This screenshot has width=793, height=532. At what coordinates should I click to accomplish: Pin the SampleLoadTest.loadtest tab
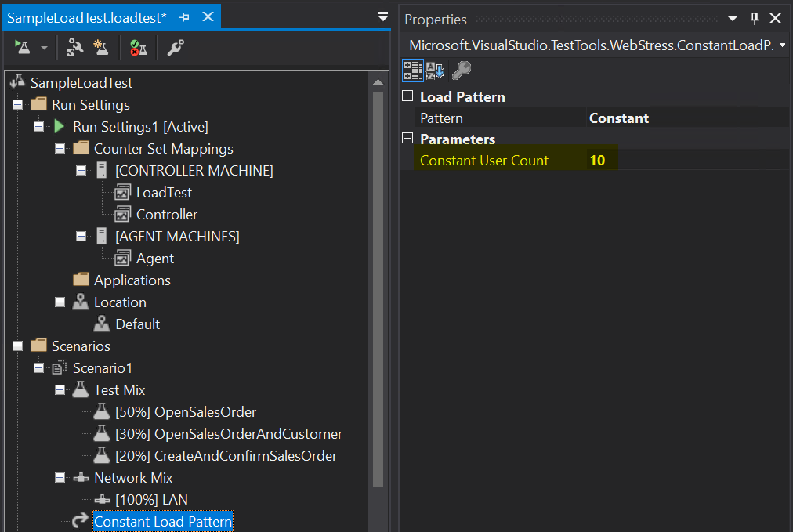(x=185, y=18)
